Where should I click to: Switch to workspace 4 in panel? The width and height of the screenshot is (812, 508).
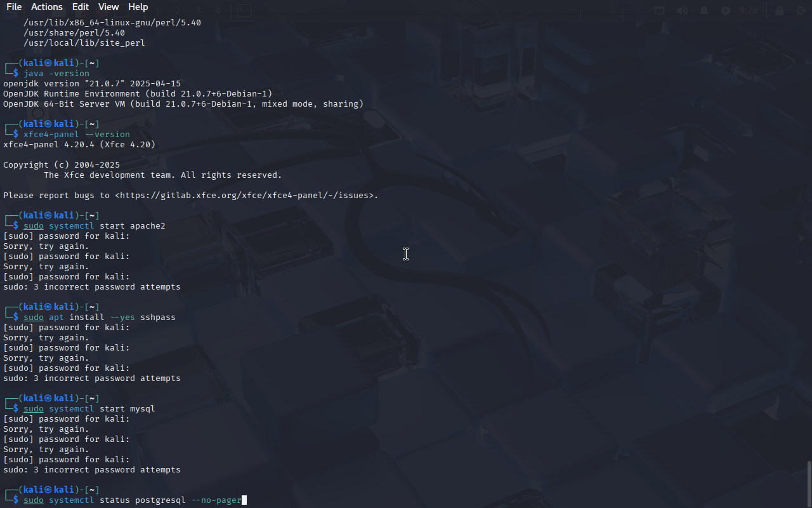pos(218,10)
